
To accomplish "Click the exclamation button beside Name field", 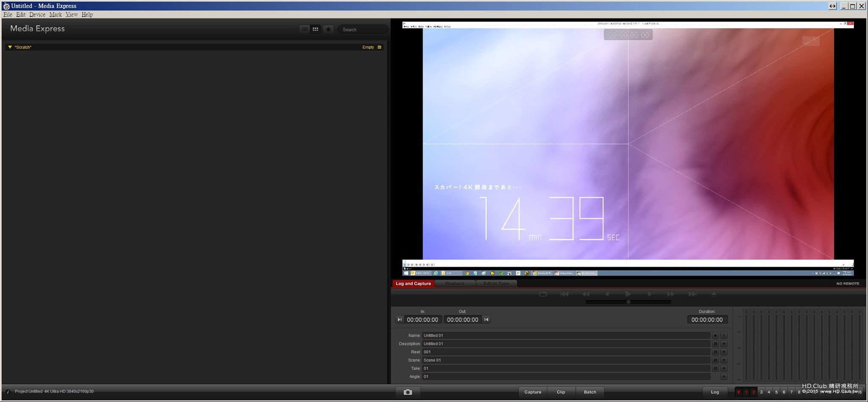I will [x=724, y=335].
